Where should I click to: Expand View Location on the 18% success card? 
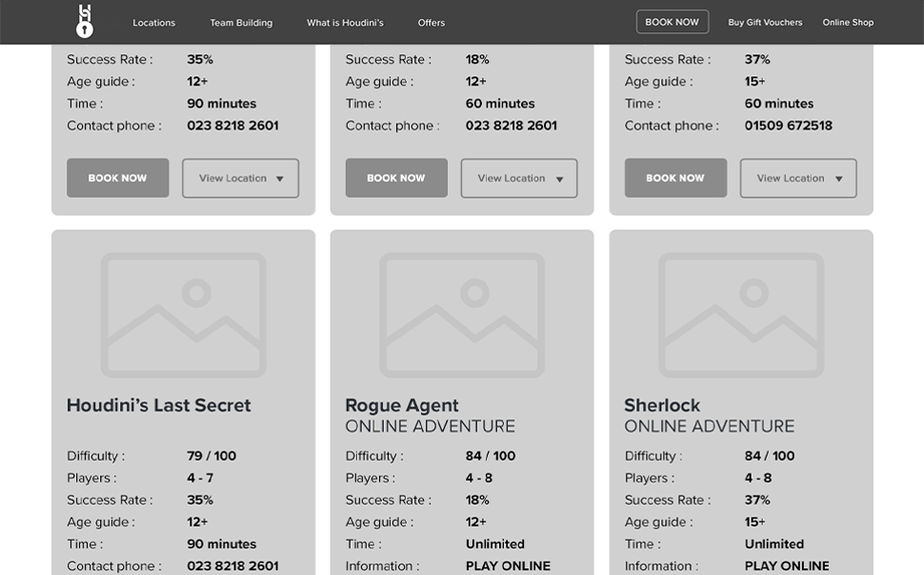tap(519, 178)
